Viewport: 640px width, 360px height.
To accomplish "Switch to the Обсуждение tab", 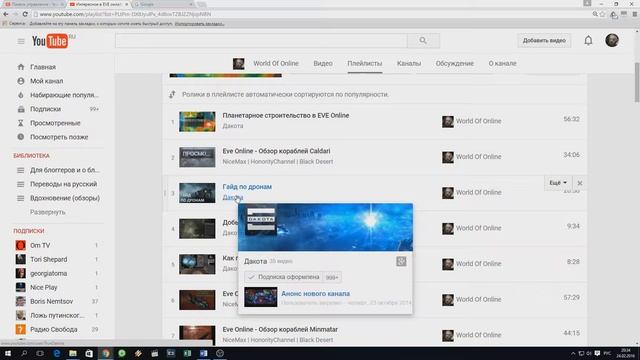I will click(455, 64).
